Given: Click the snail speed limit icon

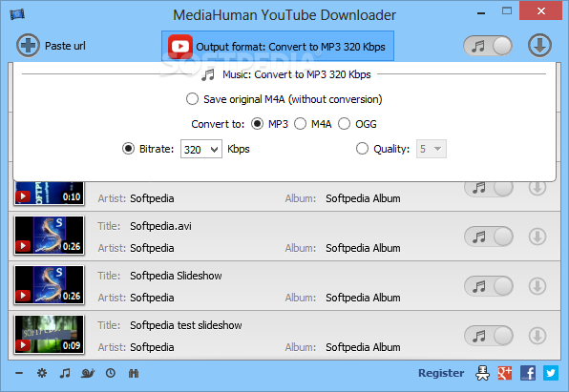Looking at the screenshot, I should pyautogui.click(x=88, y=373).
